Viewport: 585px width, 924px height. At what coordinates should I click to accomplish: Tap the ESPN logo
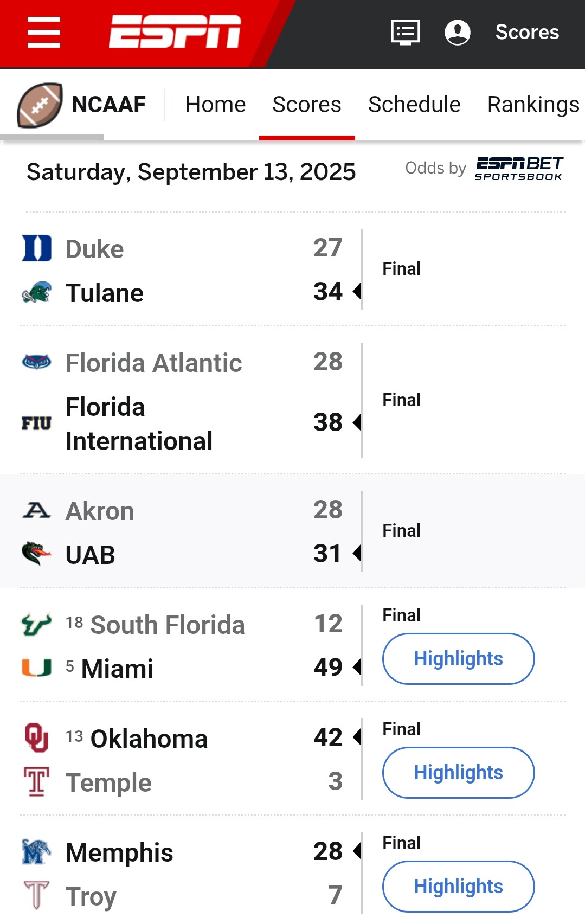[x=175, y=32]
